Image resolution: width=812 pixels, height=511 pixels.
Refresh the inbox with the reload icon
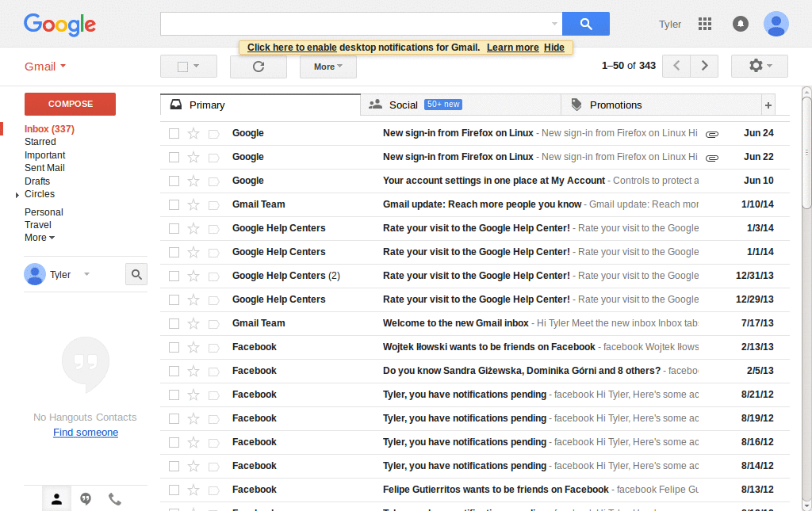click(259, 67)
